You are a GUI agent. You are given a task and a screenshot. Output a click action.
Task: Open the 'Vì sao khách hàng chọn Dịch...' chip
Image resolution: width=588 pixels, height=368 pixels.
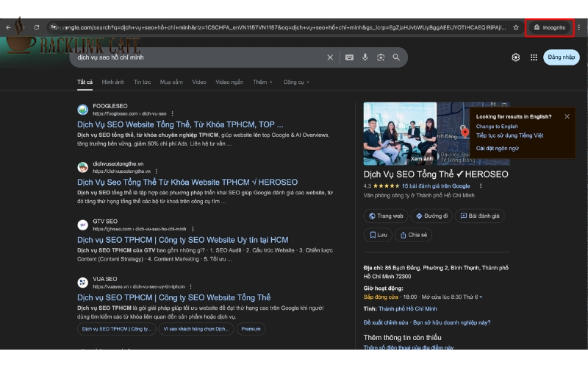tap(196, 329)
